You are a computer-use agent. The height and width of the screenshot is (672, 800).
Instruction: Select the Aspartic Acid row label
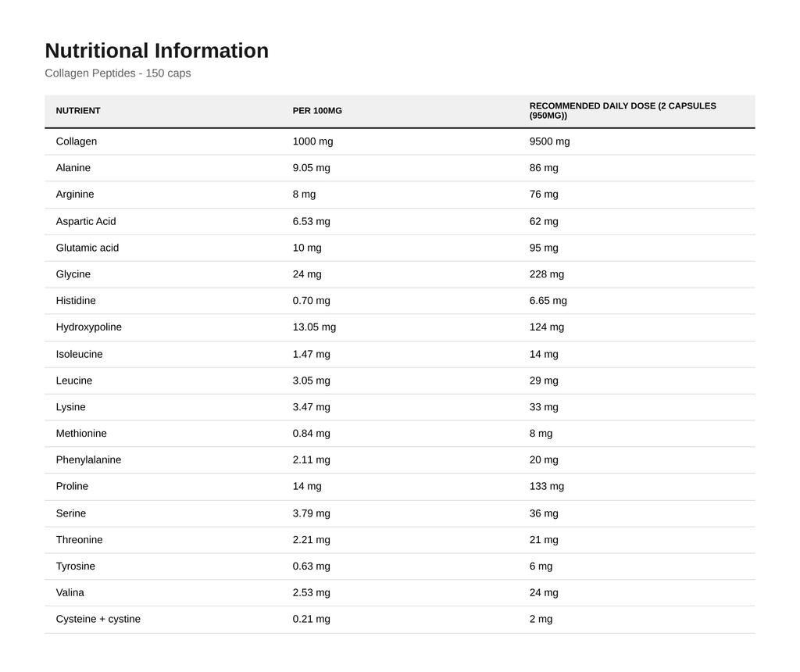click(x=86, y=221)
